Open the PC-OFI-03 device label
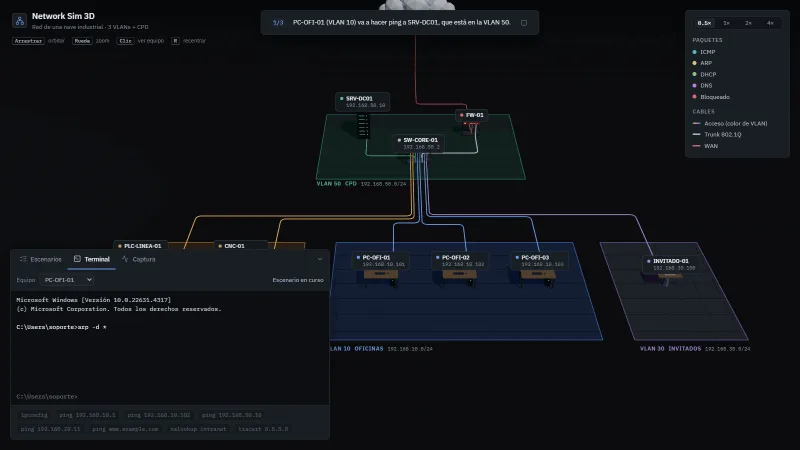This screenshot has height=450, width=800. pos(539,260)
